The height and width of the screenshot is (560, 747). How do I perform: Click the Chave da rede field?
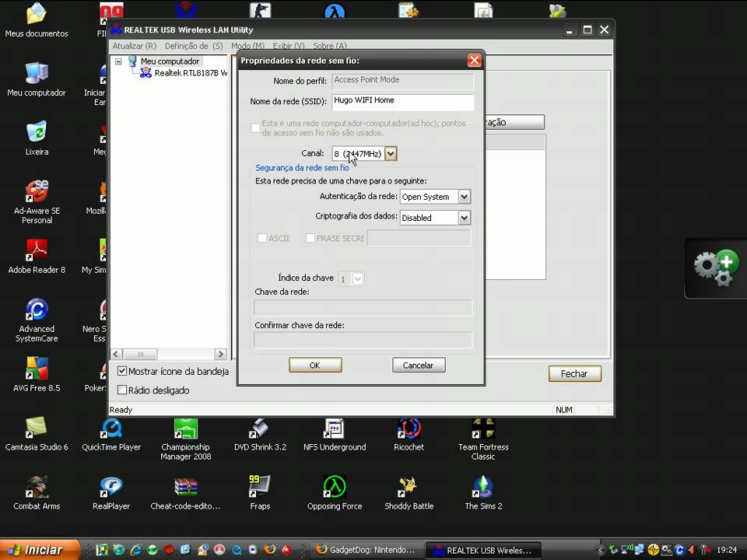click(x=363, y=308)
